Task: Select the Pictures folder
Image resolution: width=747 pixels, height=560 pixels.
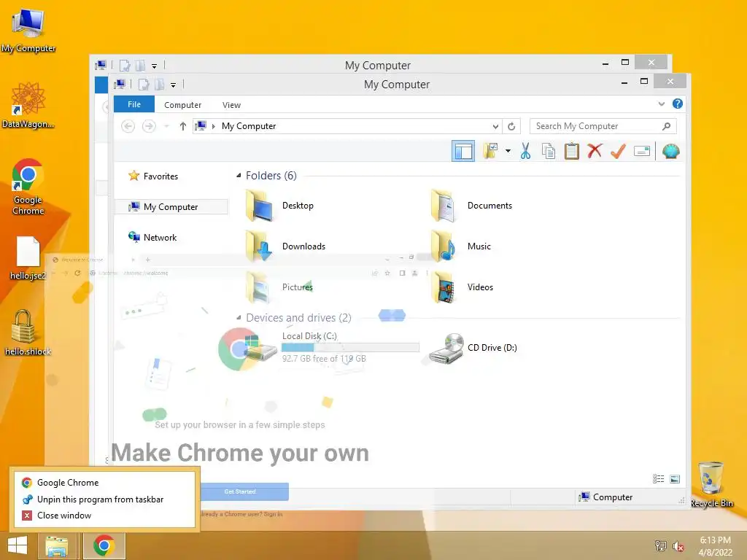Action: [x=279, y=287]
